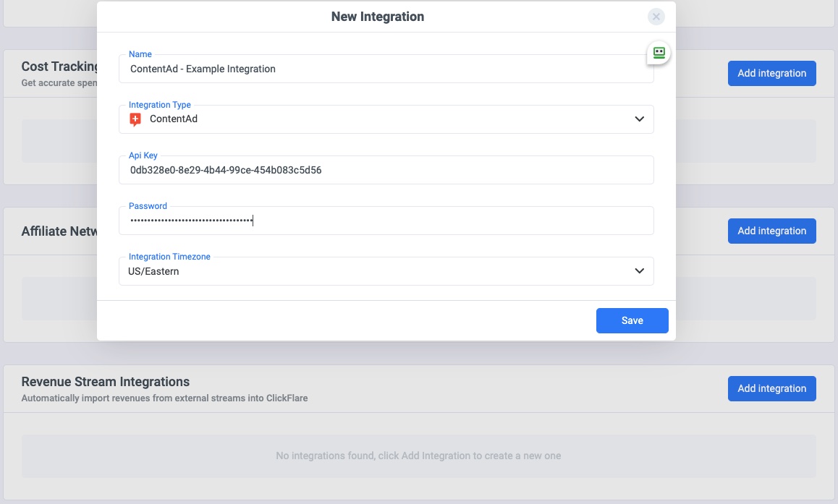
Task: Click into the Password field
Action: [386, 221]
